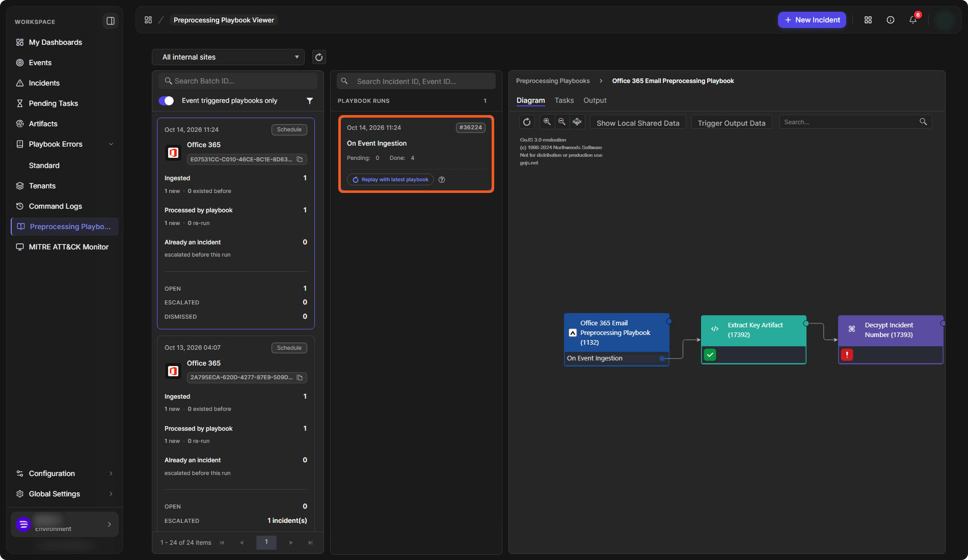
Task: Copy the E07531CC batch ID
Action: tap(300, 159)
